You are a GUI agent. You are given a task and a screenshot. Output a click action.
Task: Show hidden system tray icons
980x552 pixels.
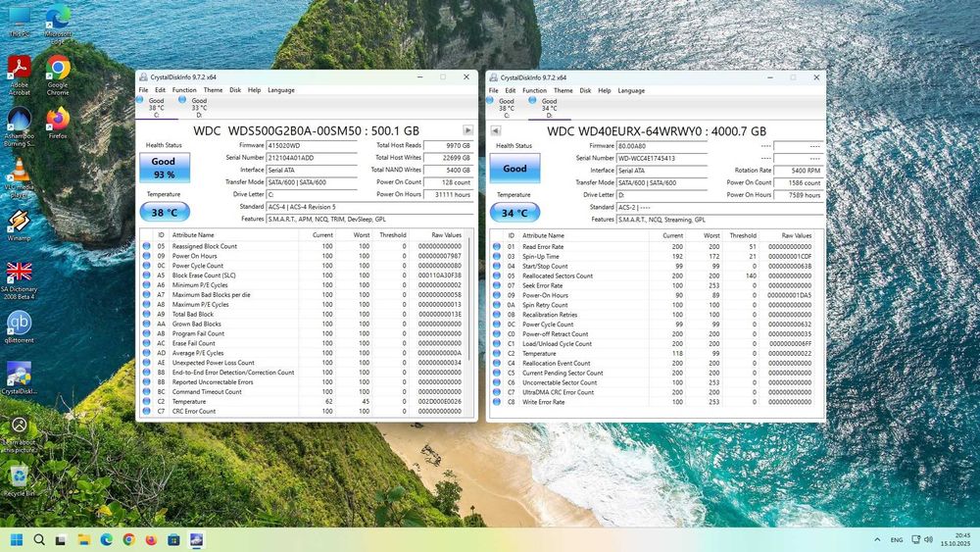(877, 539)
